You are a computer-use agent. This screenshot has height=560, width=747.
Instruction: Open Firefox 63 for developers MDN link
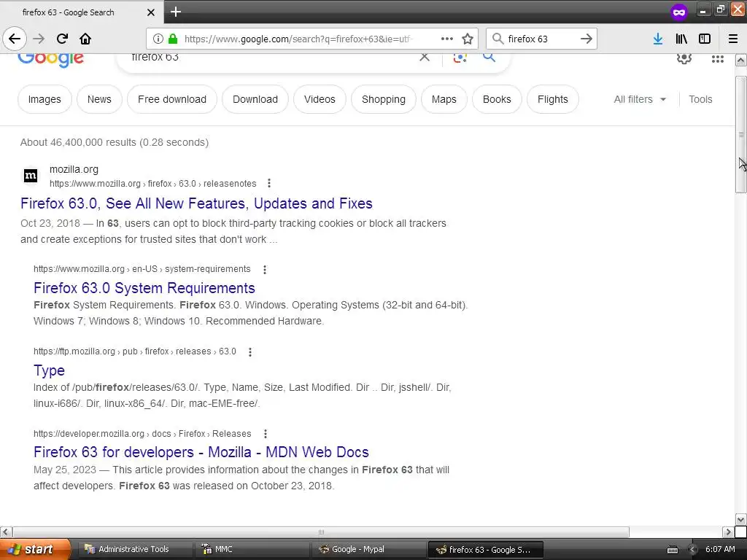201,452
